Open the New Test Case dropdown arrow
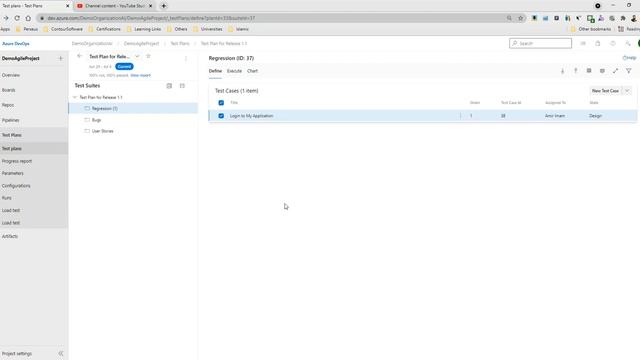 click(627, 91)
